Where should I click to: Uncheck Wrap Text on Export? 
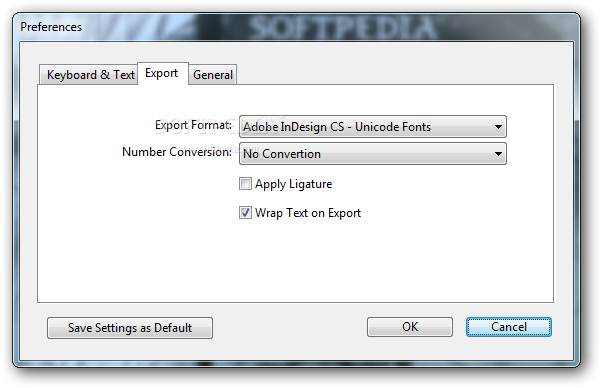click(x=245, y=212)
